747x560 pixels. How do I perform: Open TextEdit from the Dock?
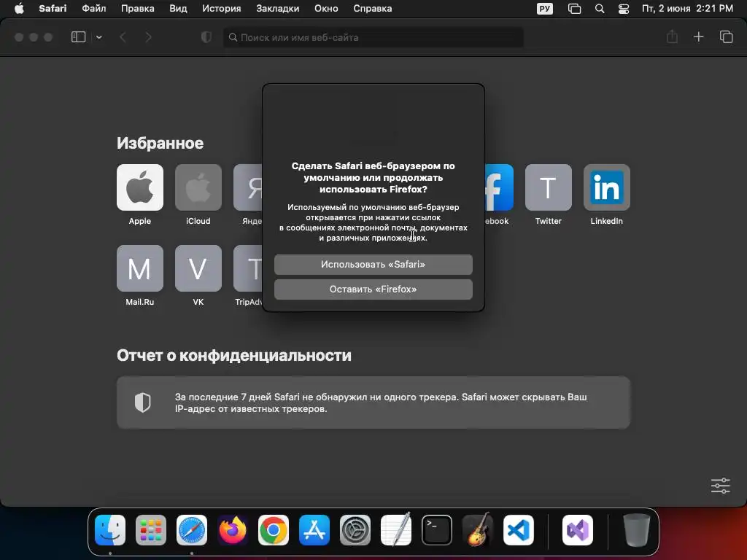[x=396, y=529]
